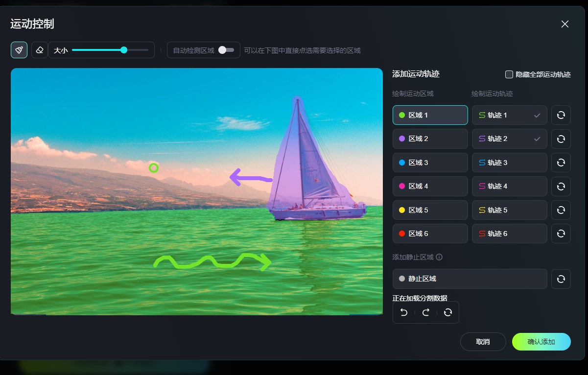Image resolution: width=588 pixels, height=375 pixels.
Task: Click the undo arrow icon
Action: pyautogui.click(x=404, y=312)
